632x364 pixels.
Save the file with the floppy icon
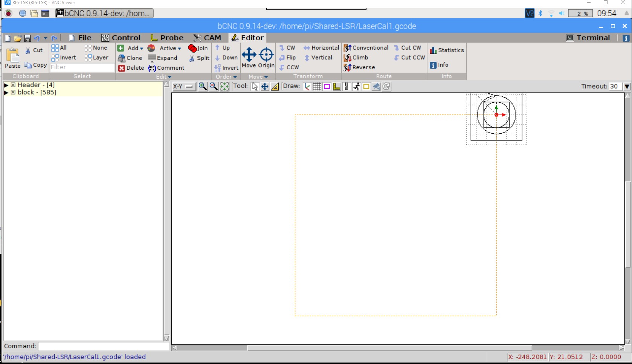[27, 38]
